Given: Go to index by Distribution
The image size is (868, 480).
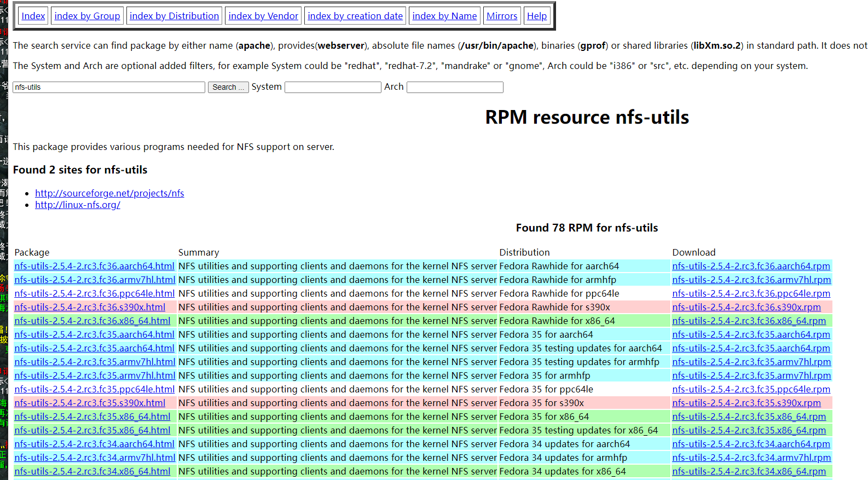Looking at the screenshot, I should coord(174,16).
